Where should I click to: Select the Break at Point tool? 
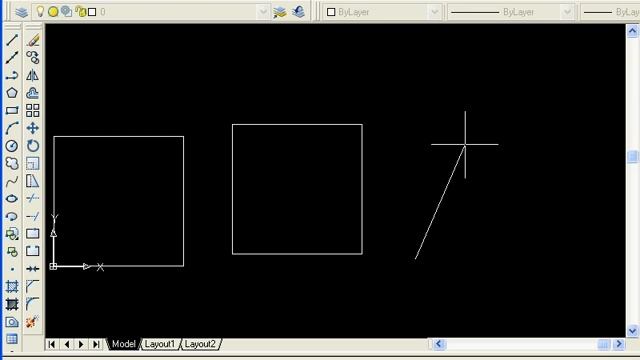(x=33, y=234)
